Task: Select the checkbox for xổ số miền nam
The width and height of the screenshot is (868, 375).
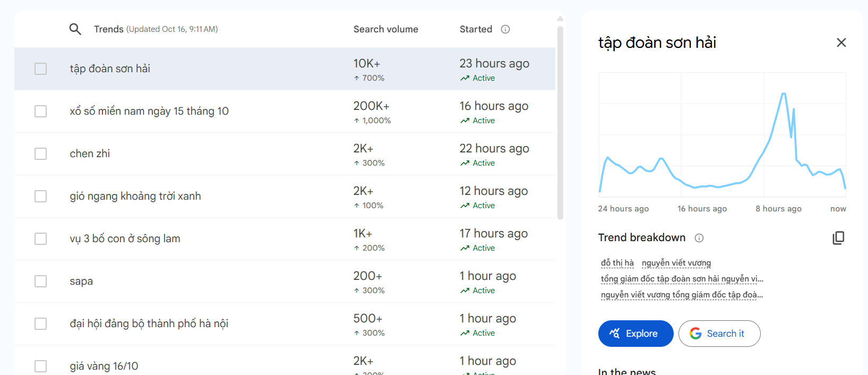Action: pyautogui.click(x=41, y=111)
